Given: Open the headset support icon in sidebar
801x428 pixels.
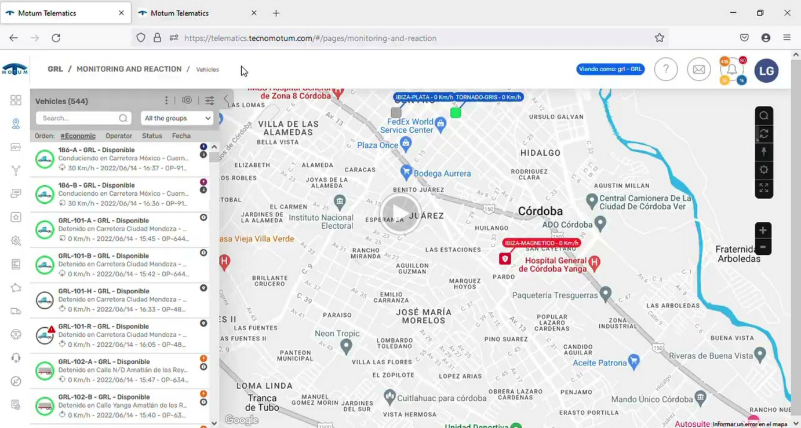Looking at the screenshot, I should [x=15, y=357].
